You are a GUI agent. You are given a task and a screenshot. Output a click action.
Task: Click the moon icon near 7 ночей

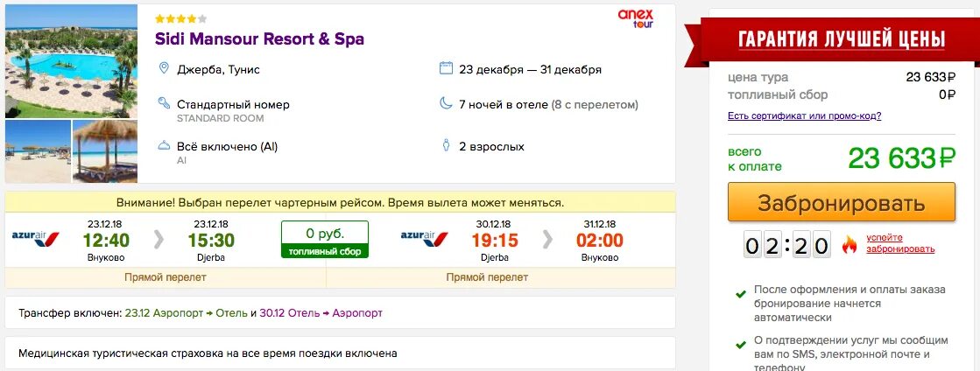(446, 103)
